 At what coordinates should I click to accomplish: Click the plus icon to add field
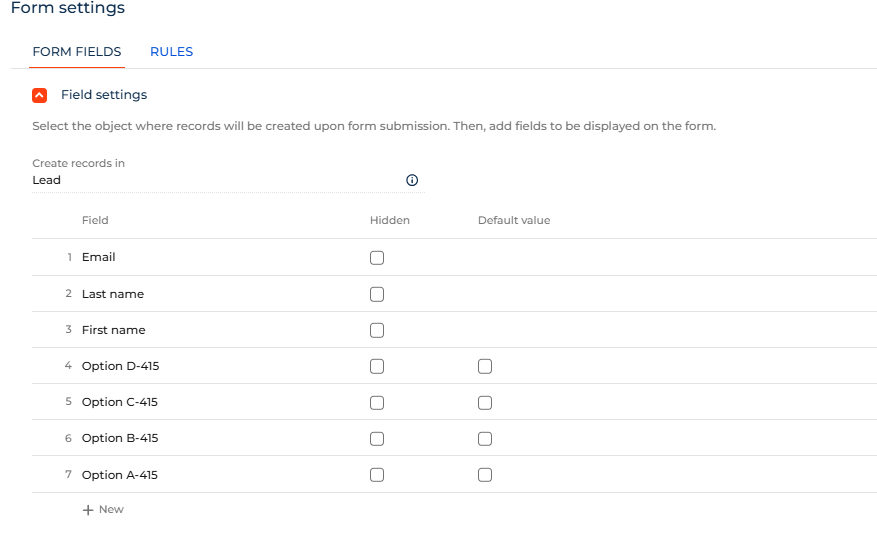click(x=88, y=510)
